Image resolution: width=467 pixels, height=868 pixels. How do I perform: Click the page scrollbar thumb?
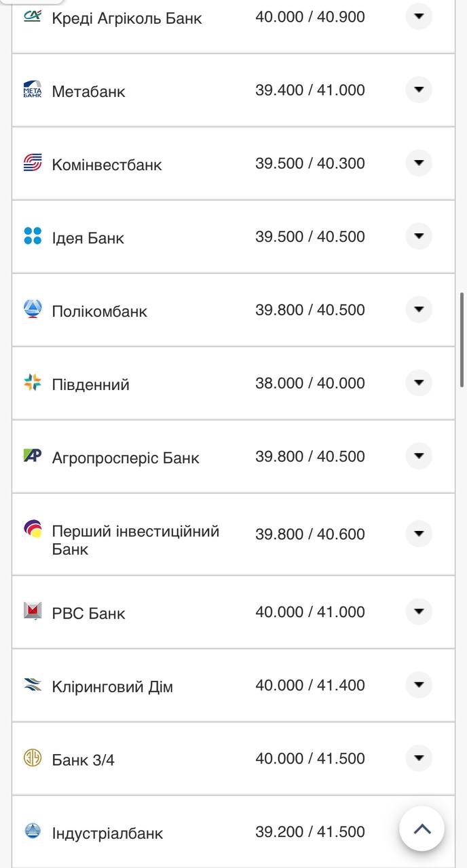(x=462, y=339)
